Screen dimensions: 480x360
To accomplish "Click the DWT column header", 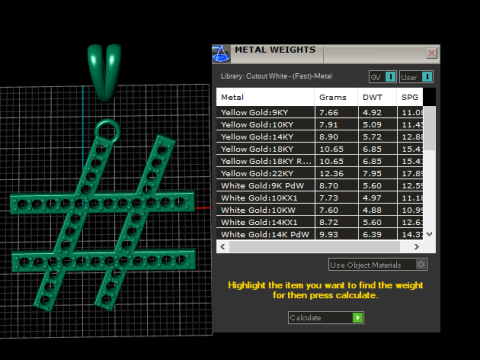I will (x=377, y=97).
